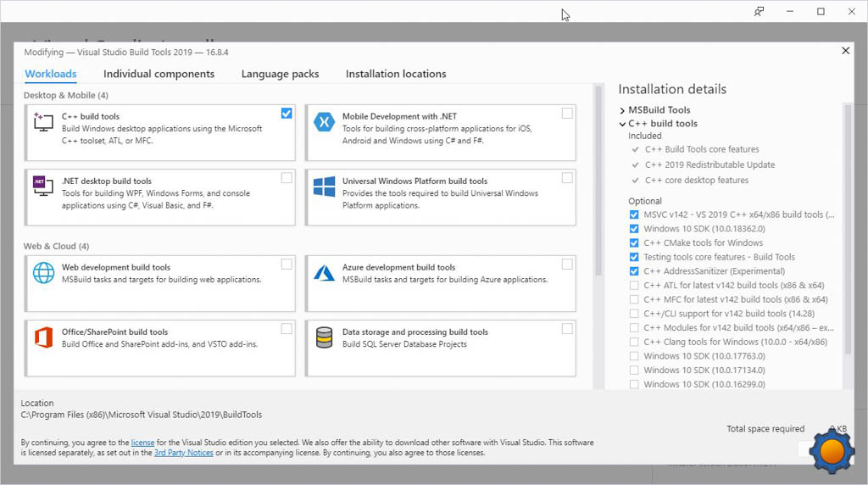This screenshot has height=485, width=868.
Task: Click the Office/SharePoint build tools icon
Action: pos(43,337)
